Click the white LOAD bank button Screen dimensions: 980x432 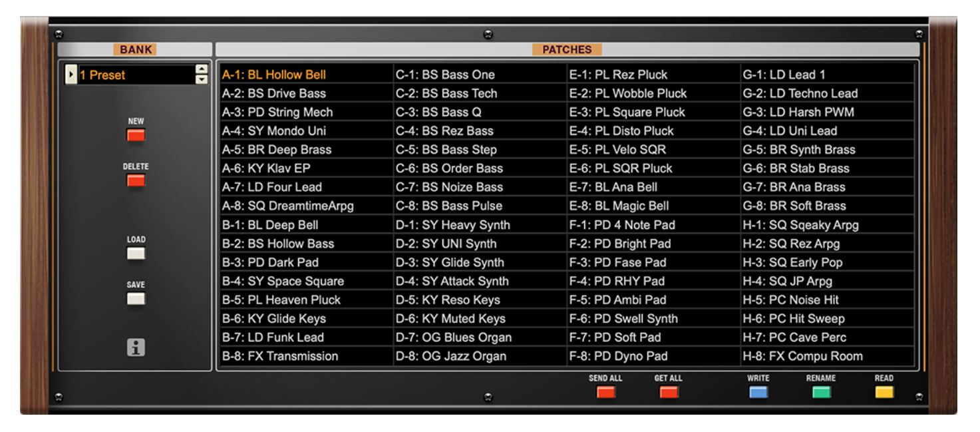136,253
